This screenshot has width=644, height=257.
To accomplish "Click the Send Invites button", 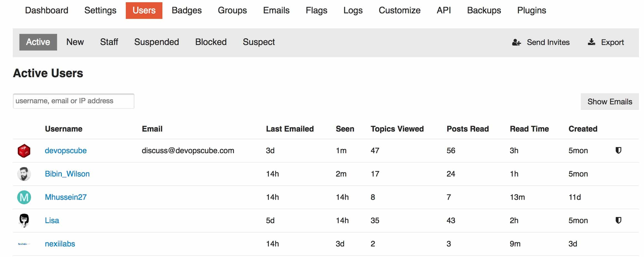I will click(x=541, y=42).
